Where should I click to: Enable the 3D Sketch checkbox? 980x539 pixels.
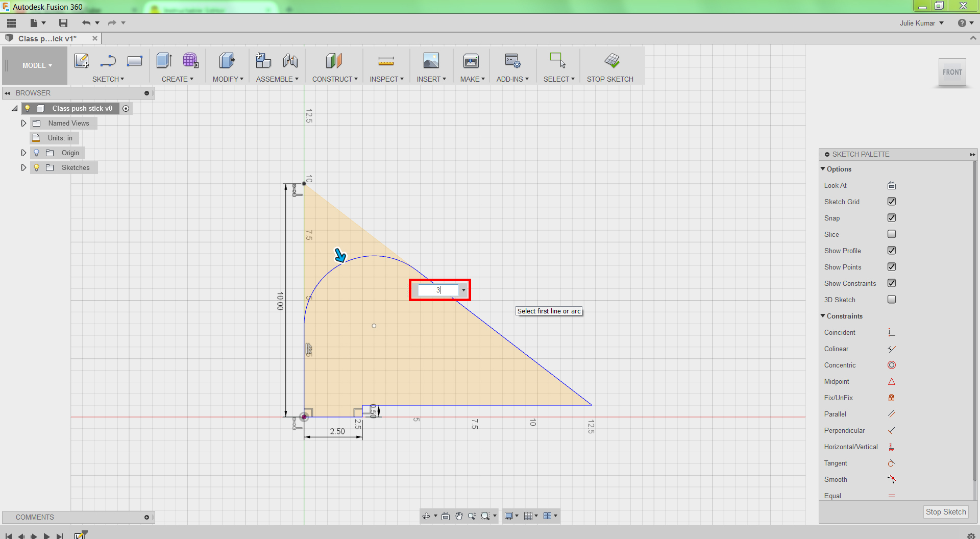tap(892, 300)
